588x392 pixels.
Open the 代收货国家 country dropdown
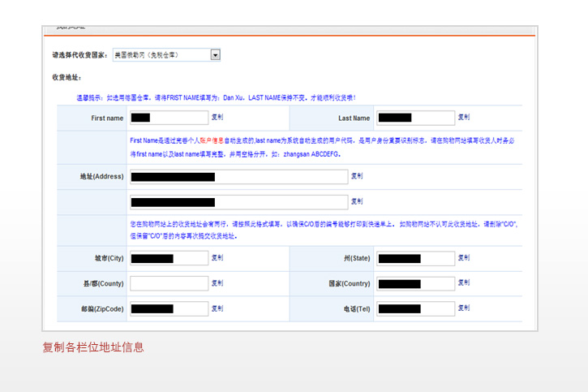tap(216, 55)
